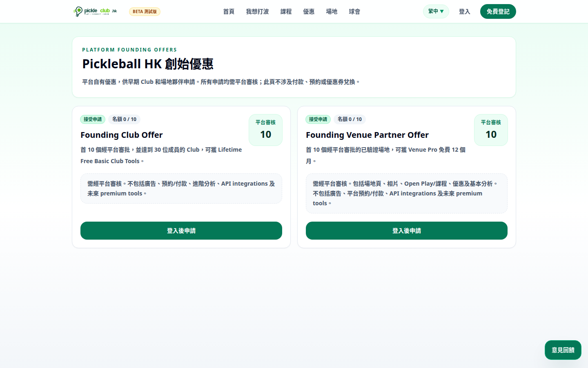Apply via 登入後申請 under Founding Club Offer
This screenshot has height=368, width=588.
(181, 231)
